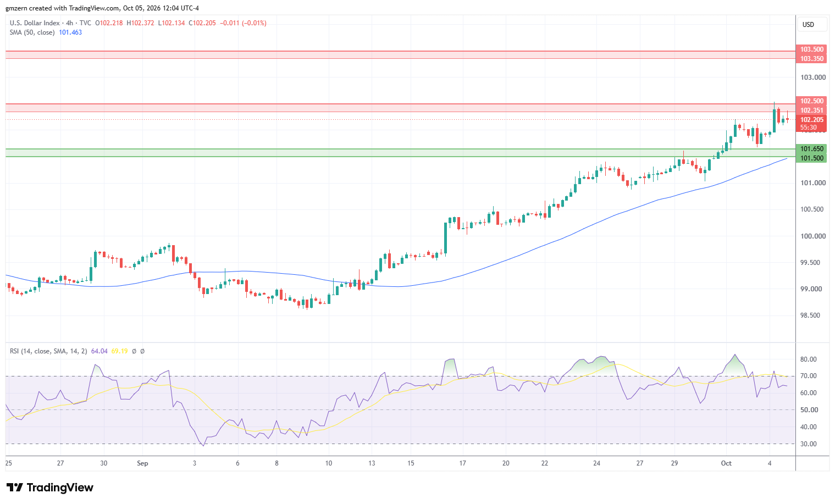The image size is (835, 504).
Task: Click the open value O102.218
Action: click(x=109, y=23)
